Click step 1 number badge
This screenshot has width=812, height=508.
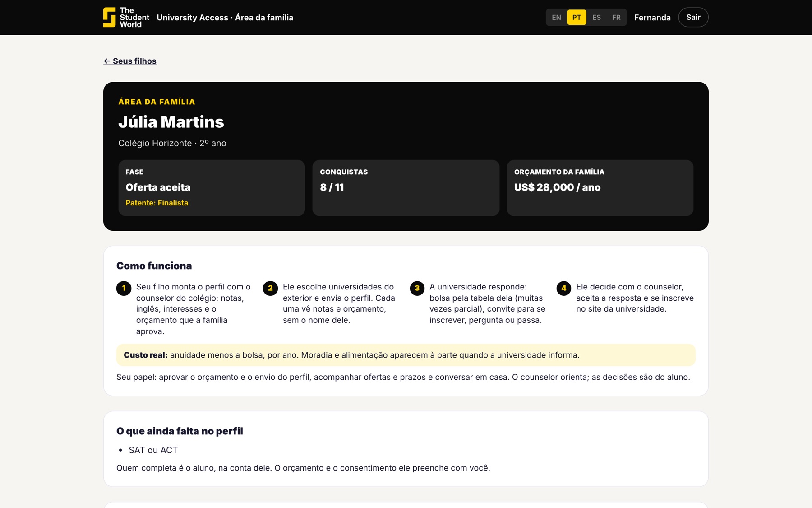coord(124,288)
